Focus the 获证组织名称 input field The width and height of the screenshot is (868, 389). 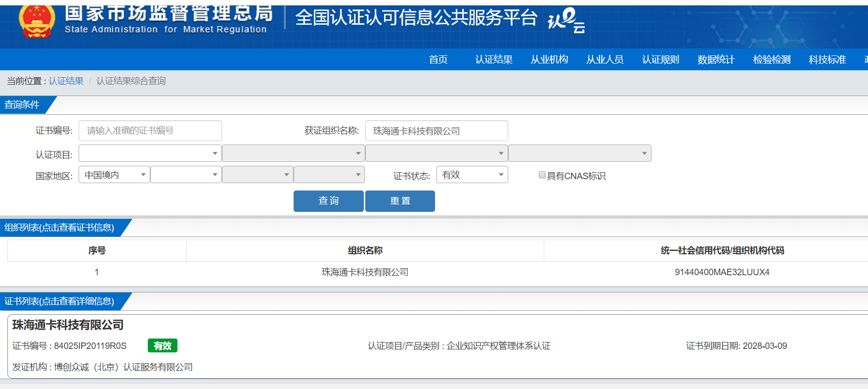[x=436, y=131]
